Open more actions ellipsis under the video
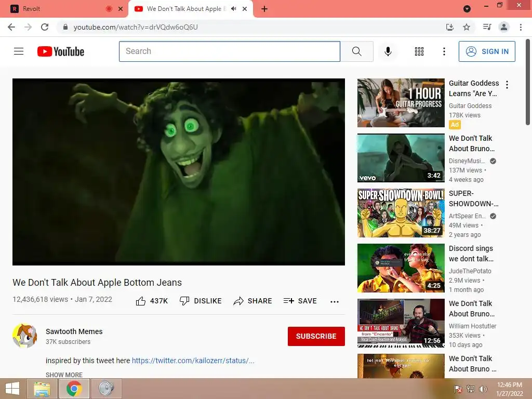 click(335, 301)
